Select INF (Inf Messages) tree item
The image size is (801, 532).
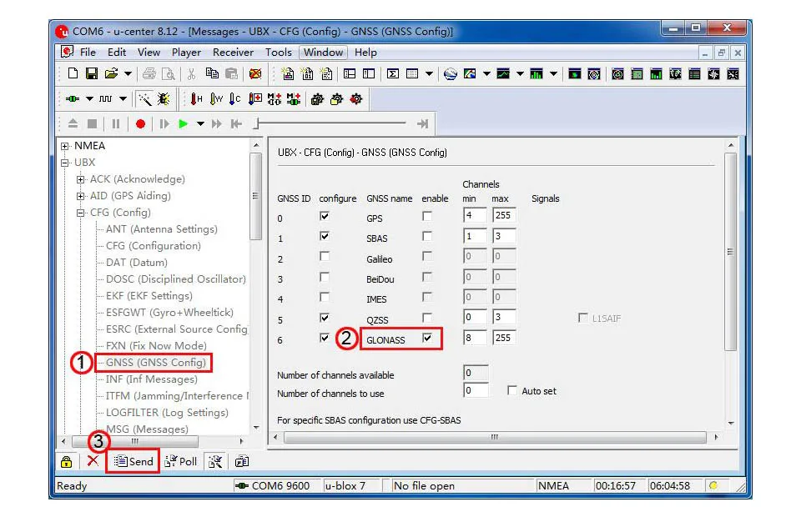(x=151, y=379)
